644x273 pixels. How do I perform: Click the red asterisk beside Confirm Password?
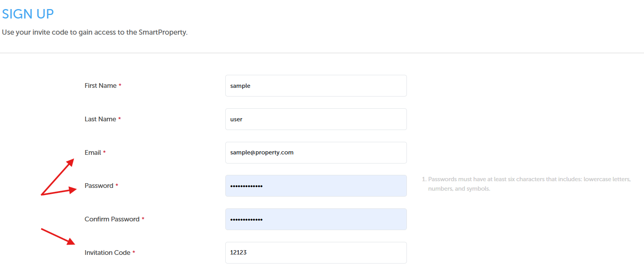click(x=143, y=219)
